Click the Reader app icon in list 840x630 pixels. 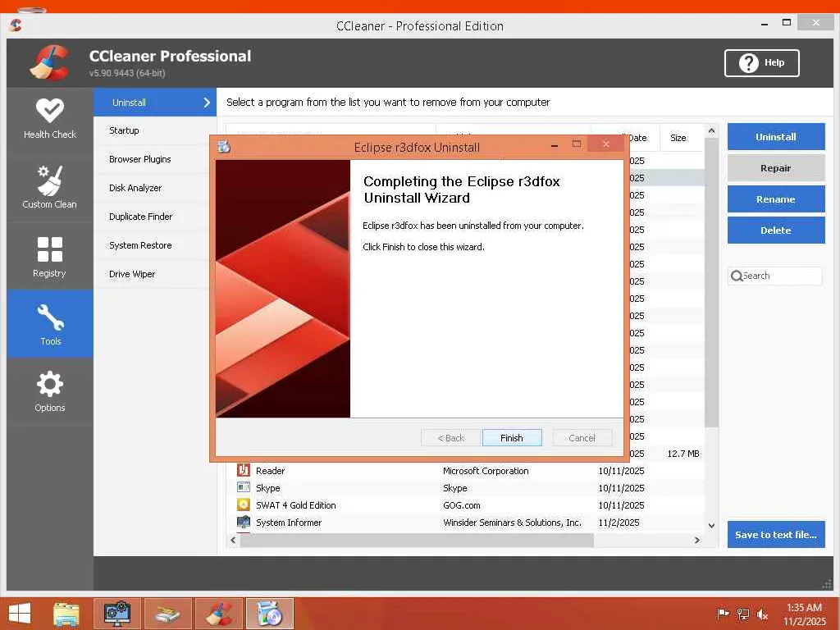click(x=243, y=470)
